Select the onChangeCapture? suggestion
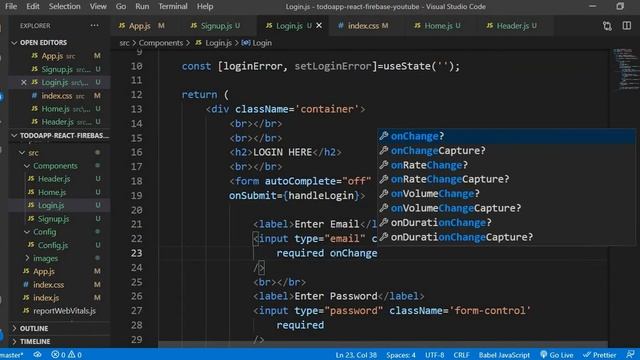 pyautogui.click(x=506, y=151)
